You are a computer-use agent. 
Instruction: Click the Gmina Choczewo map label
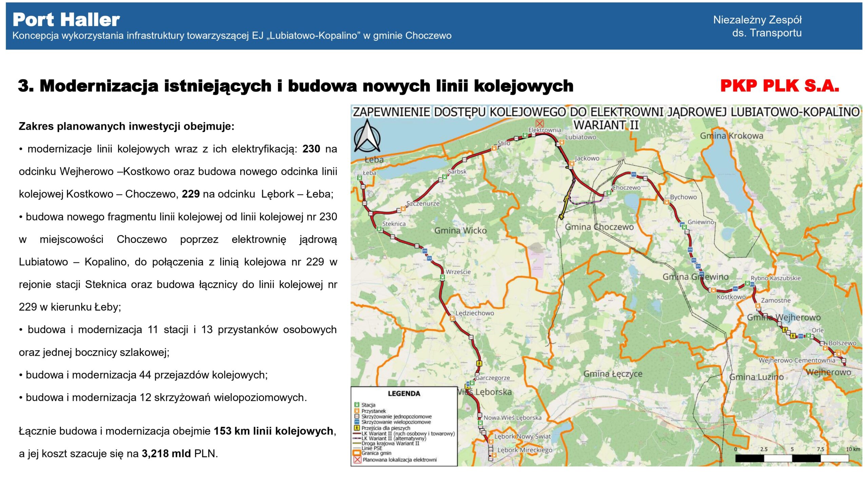tap(599, 227)
